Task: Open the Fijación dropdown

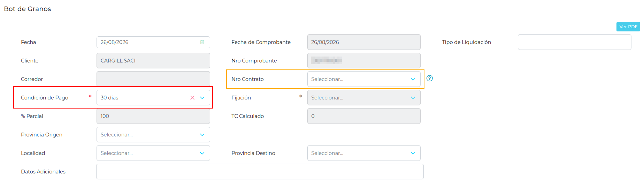Action: [364, 98]
